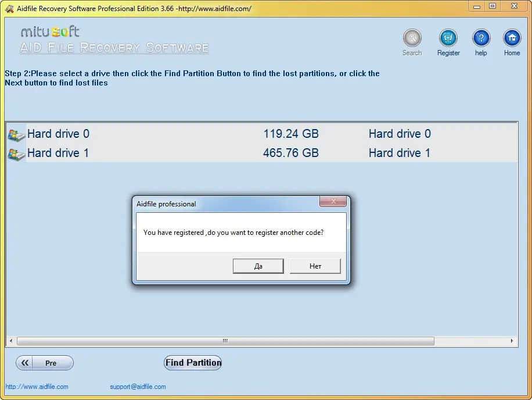The width and height of the screenshot is (532, 400).
Task: Click the scrollbar right arrow
Action: point(512,341)
